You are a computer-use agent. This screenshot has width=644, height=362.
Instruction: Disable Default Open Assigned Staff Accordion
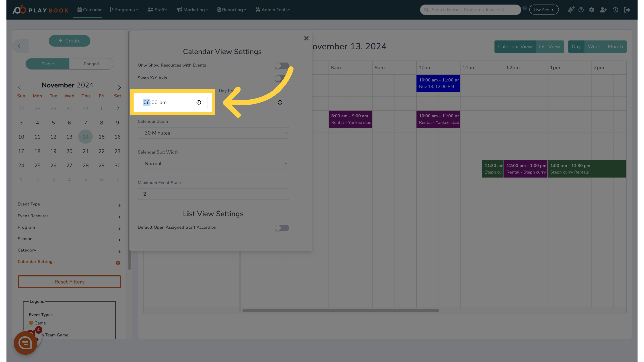pos(282,228)
